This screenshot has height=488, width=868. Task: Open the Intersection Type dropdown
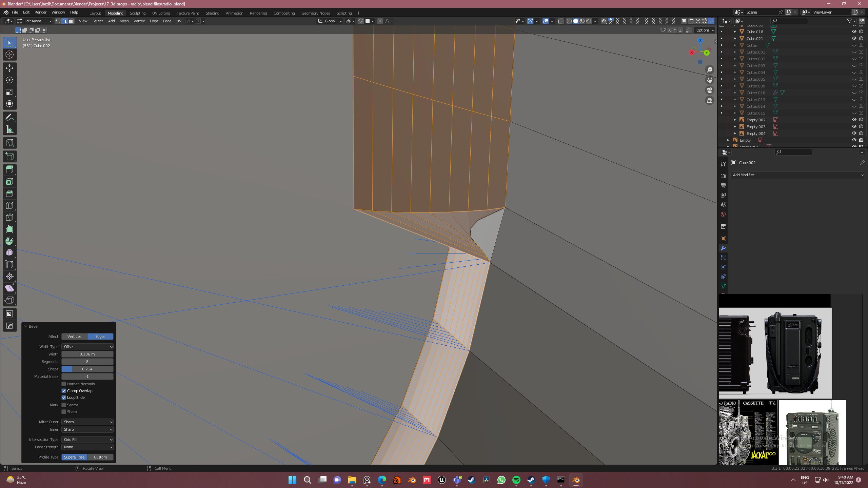point(87,440)
